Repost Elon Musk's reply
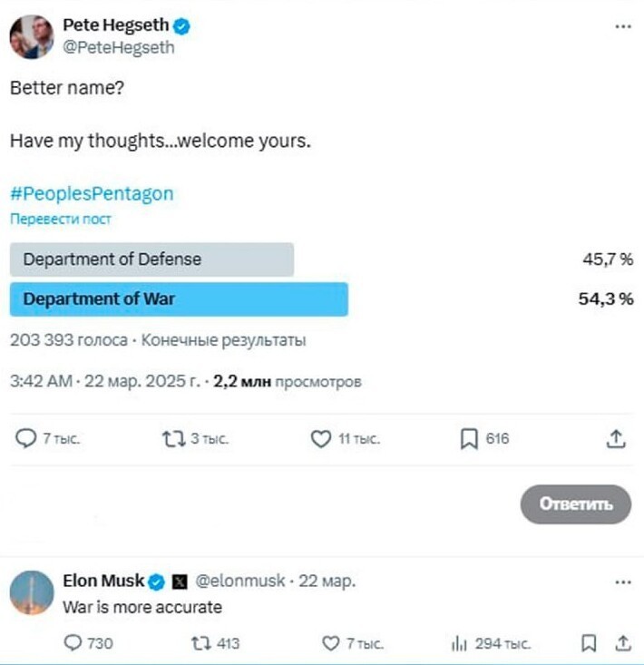This screenshot has width=644, height=665. tap(200, 643)
